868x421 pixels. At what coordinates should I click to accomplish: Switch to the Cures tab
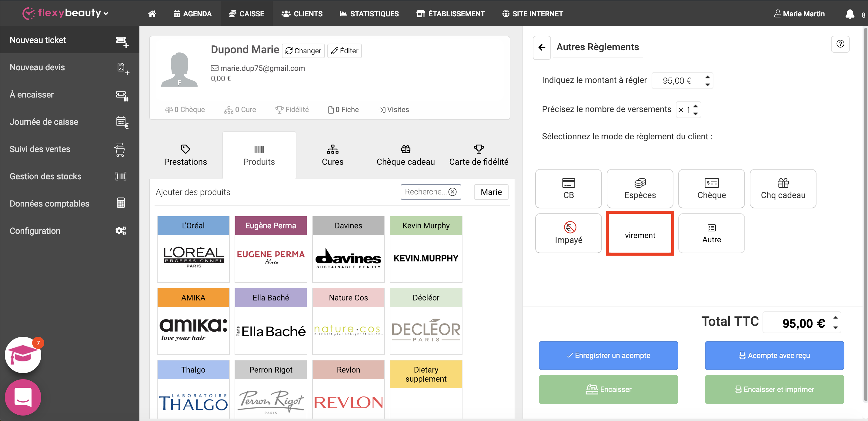pyautogui.click(x=332, y=155)
